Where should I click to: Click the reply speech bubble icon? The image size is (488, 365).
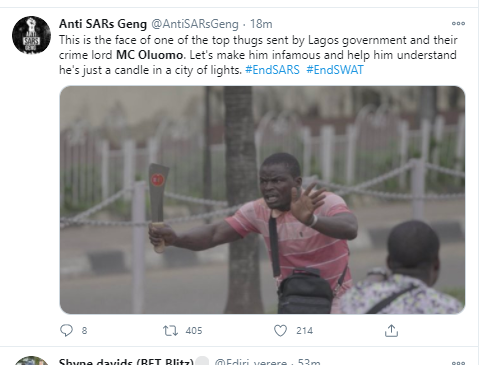point(66,330)
